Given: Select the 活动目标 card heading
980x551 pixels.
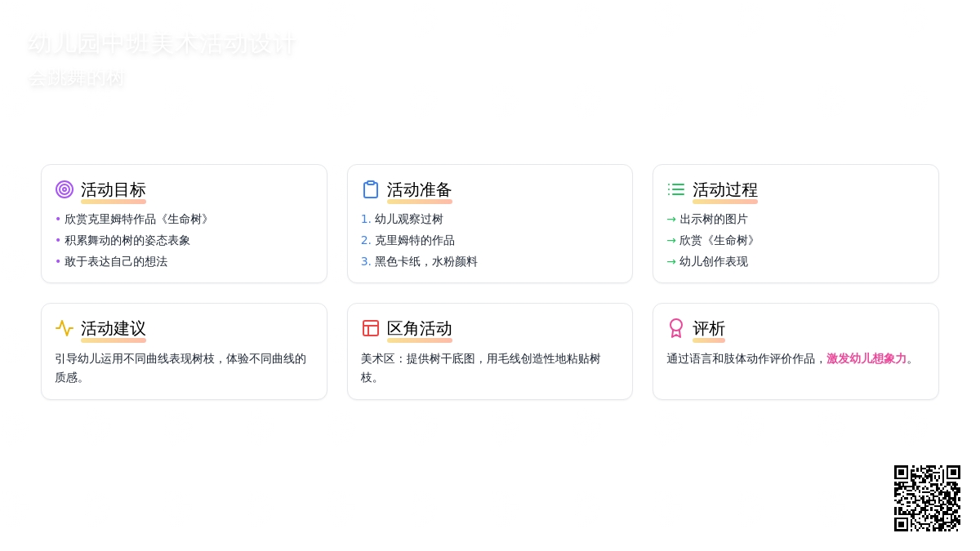Looking at the screenshot, I should pos(113,190).
